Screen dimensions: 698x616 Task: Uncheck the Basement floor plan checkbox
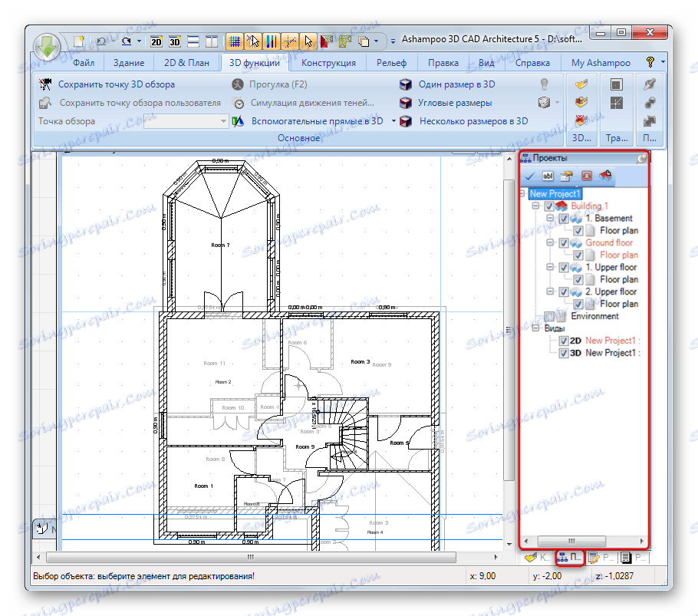[579, 230]
